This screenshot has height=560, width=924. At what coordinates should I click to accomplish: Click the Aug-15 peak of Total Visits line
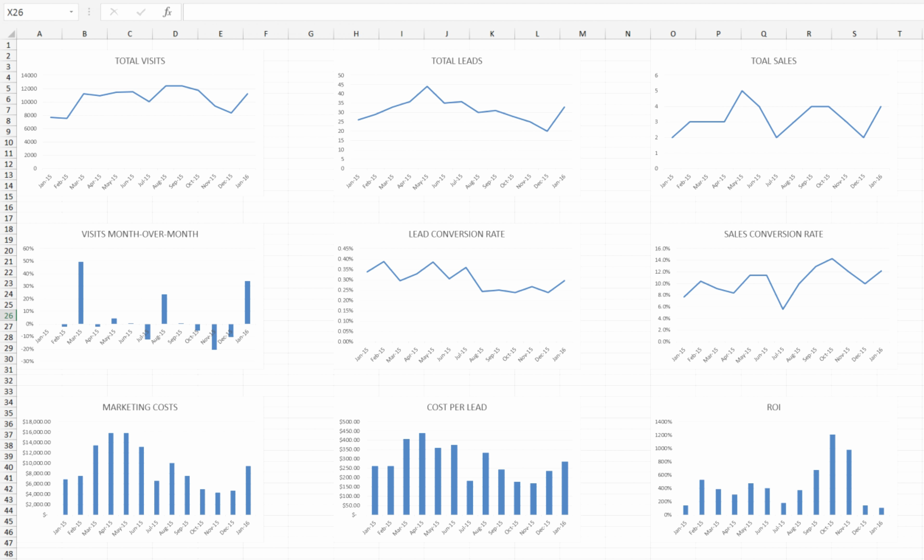[x=165, y=86]
